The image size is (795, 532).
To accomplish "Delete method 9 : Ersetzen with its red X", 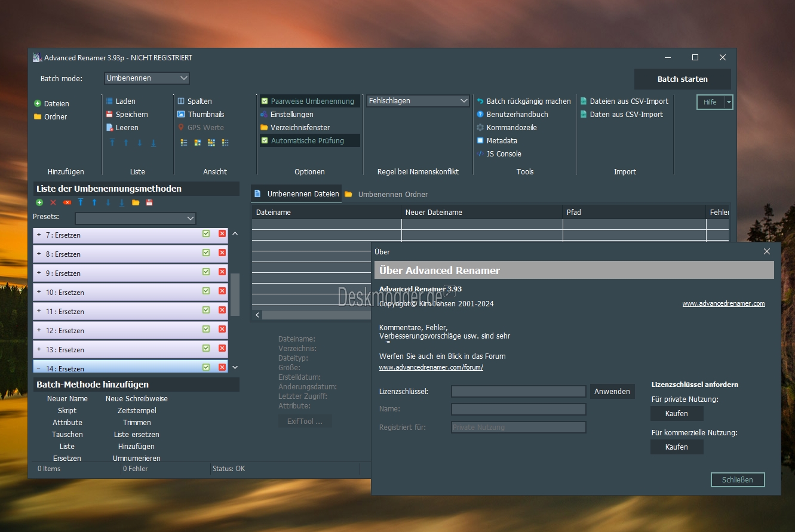I will (x=222, y=272).
